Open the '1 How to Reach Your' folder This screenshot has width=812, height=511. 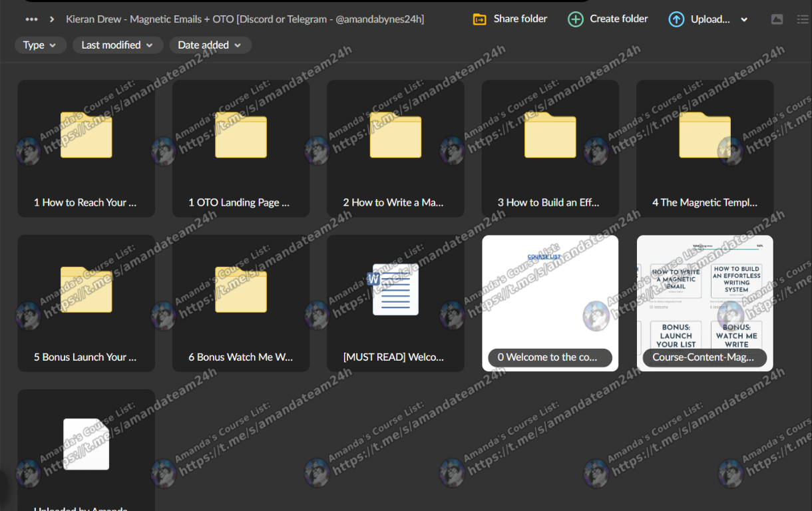pos(86,148)
